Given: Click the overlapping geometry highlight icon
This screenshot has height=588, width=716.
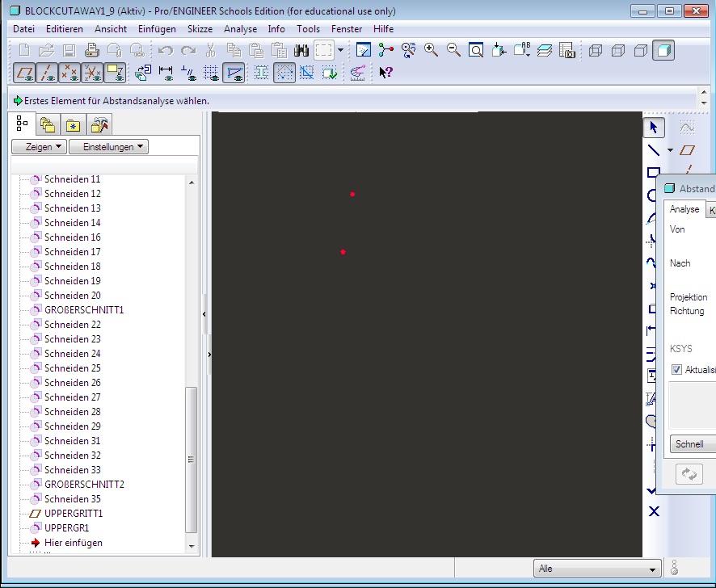Looking at the screenshot, I should [306, 73].
